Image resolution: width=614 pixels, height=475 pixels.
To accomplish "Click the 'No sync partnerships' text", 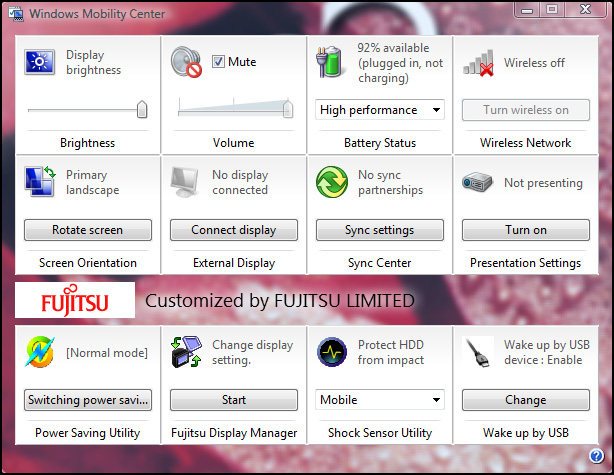I will (390, 182).
